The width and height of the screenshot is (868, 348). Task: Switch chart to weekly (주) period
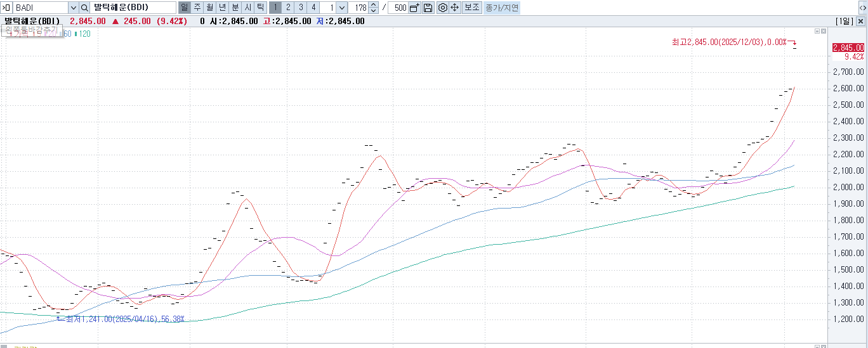197,8
